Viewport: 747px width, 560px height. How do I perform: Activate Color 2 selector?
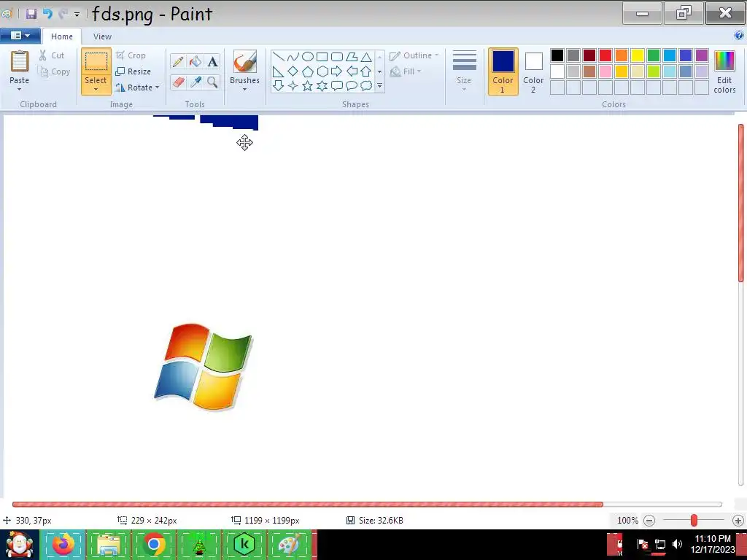(533, 71)
